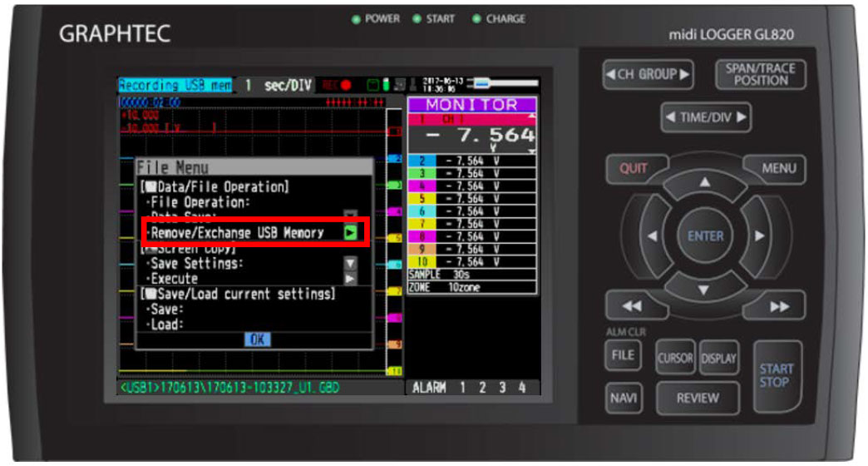Tap the SPAN/TRACE POSITION key
Image resolution: width=868 pixels, height=466 pixels.
point(761,74)
